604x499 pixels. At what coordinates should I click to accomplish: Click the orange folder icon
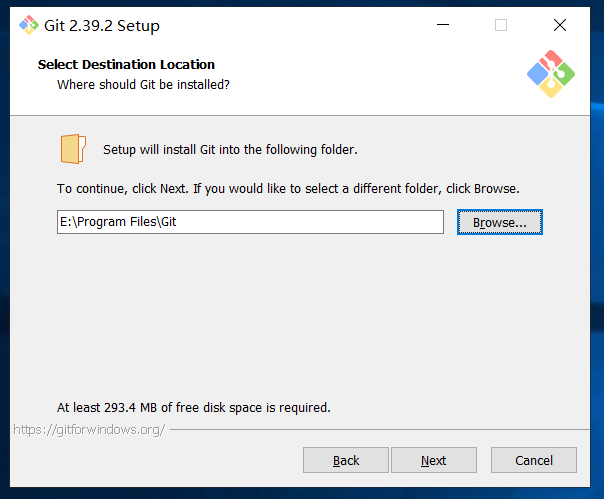73,149
